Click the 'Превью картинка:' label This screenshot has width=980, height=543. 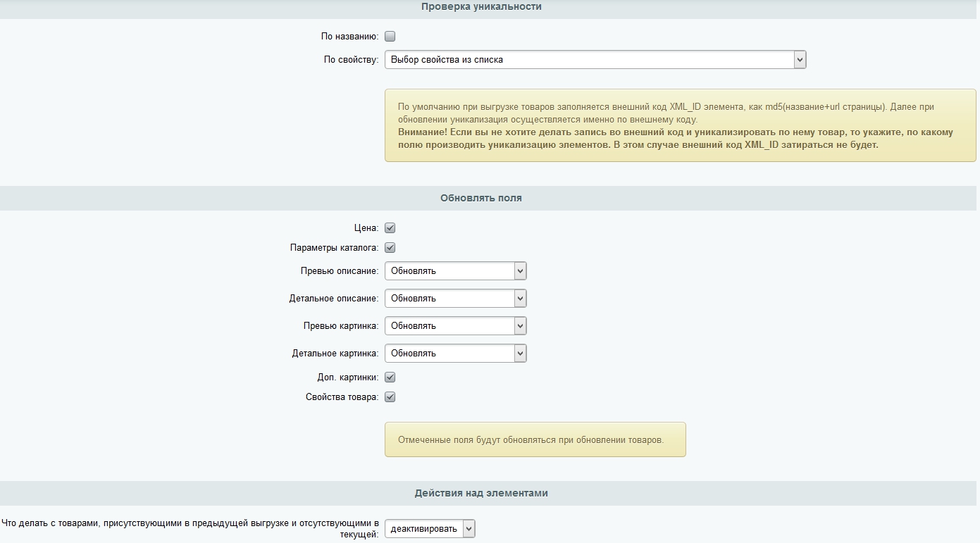pos(341,325)
